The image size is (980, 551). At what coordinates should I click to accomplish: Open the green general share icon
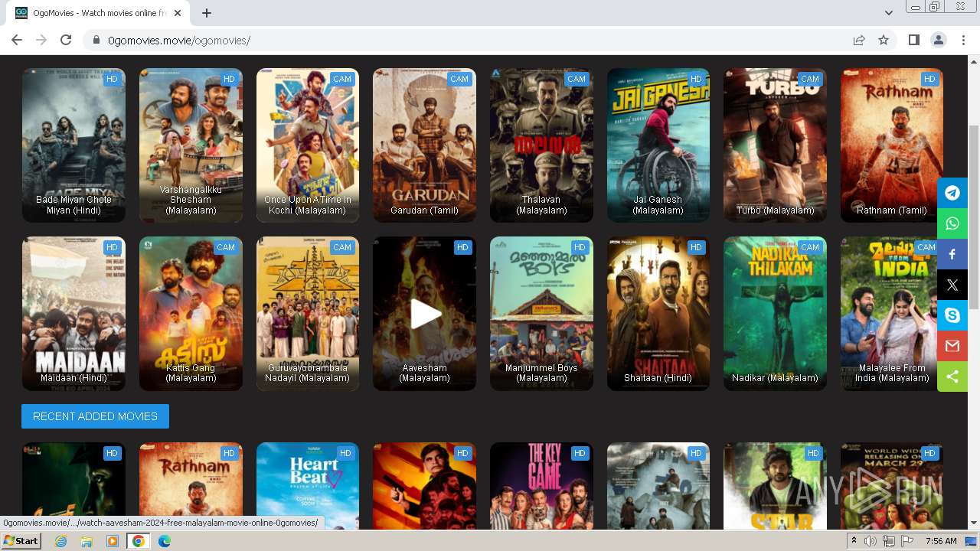(x=952, y=377)
